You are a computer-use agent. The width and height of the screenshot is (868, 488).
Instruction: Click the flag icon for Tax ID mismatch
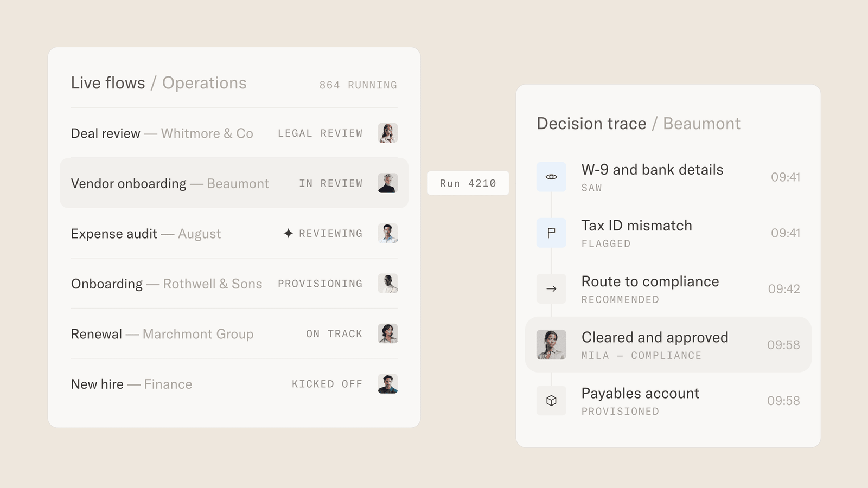tap(551, 233)
